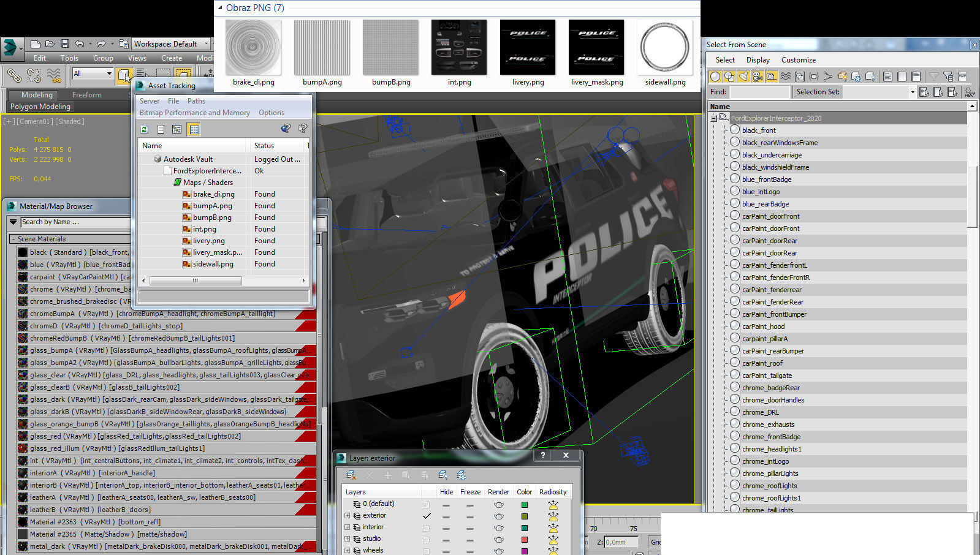
Task: Collapse the Scene Materials rollout
Action: point(13,239)
